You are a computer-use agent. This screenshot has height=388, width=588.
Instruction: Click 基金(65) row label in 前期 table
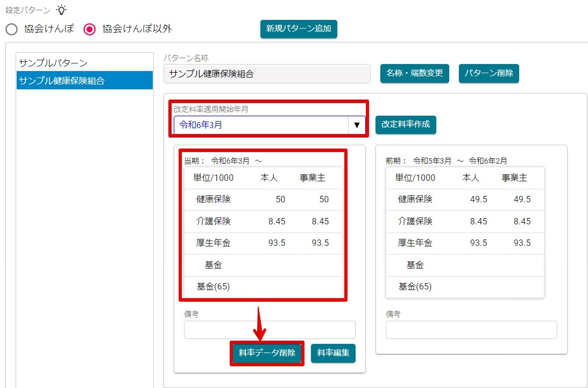(x=415, y=287)
